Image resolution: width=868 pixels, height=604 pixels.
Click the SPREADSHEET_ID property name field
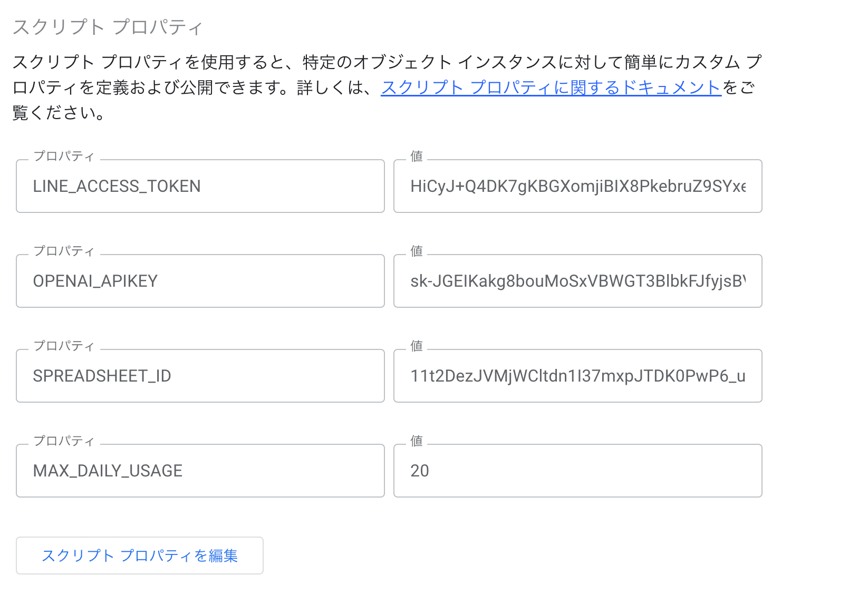[x=200, y=376]
